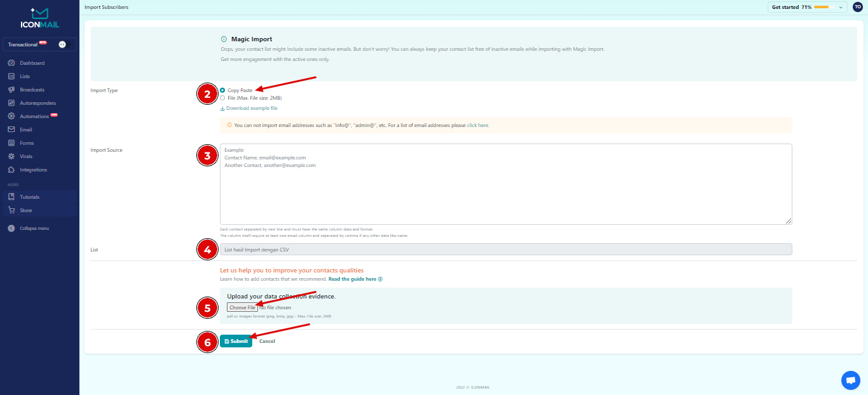Collapse the sidebar menu
This screenshot has width=868, height=395.
(11, 228)
